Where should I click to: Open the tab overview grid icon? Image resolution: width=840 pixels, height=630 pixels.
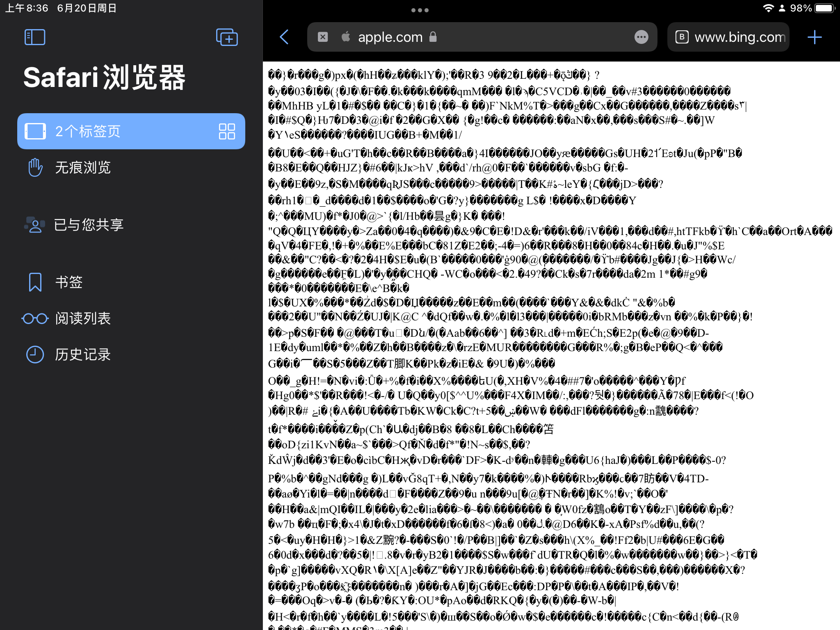point(227,131)
